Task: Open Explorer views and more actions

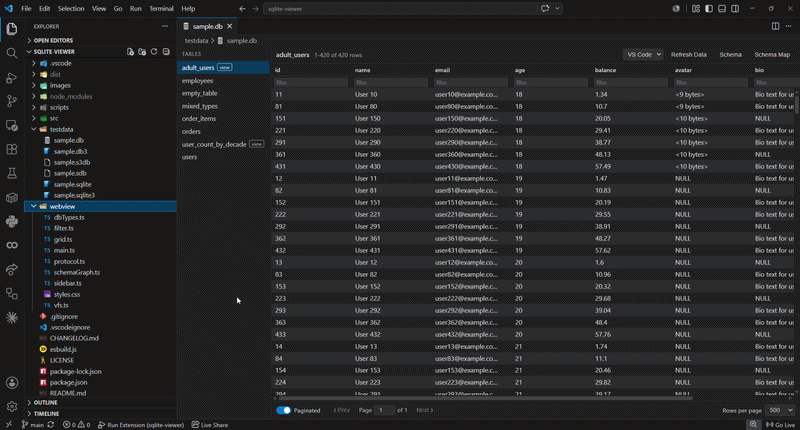Action: click(165, 26)
